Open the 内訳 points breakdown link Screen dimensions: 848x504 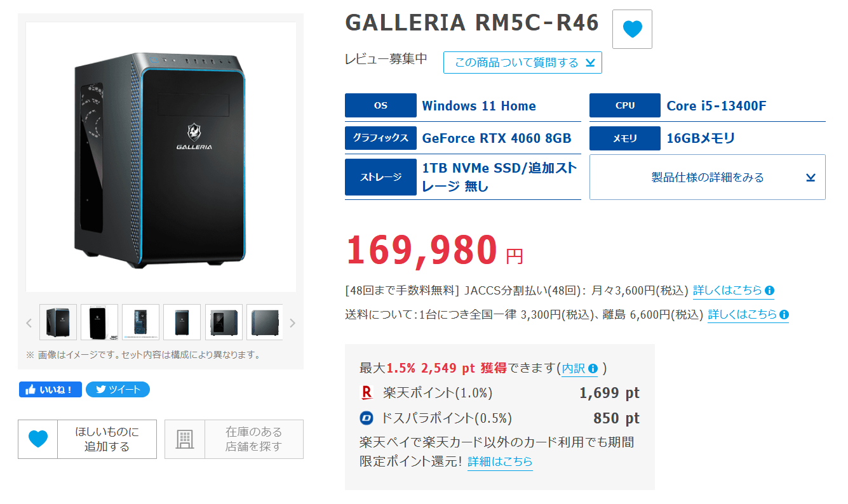574,369
